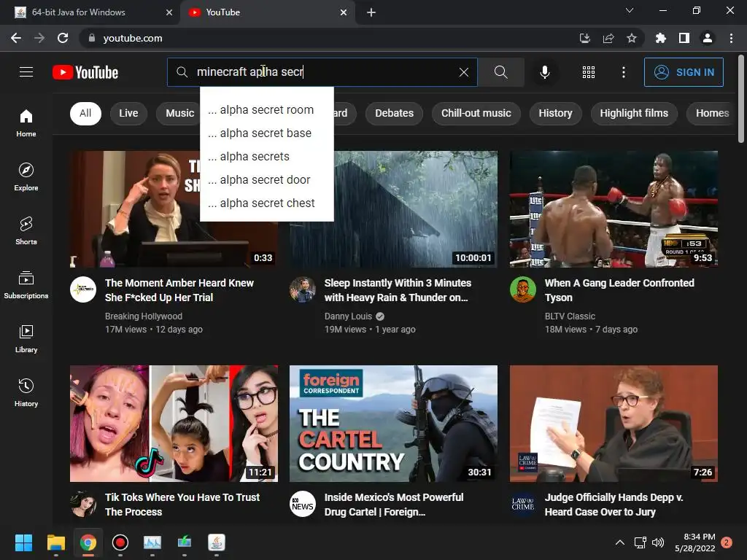Open Breaking Hollywood channel avatar

(x=83, y=289)
